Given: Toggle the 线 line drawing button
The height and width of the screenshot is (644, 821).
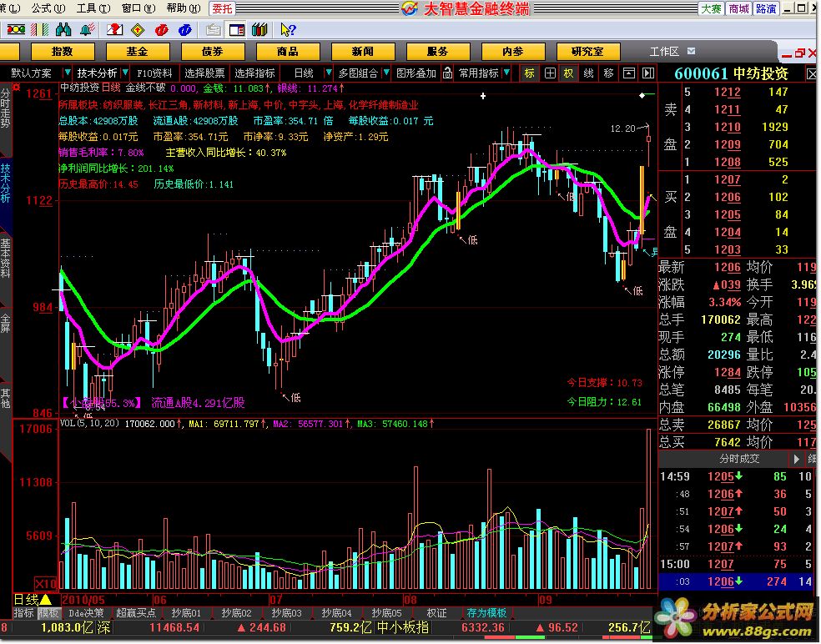Looking at the screenshot, I should 588,73.
